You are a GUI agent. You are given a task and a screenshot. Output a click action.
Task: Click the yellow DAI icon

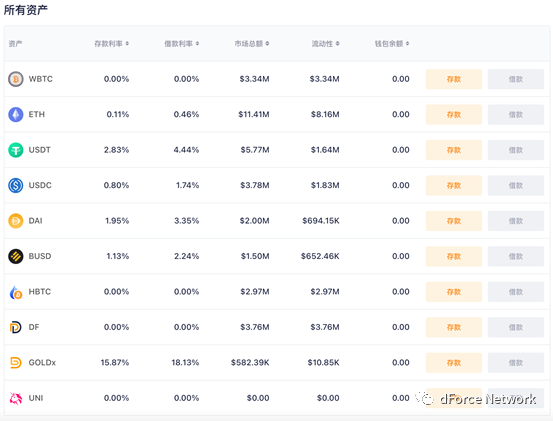pyautogui.click(x=16, y=221)
